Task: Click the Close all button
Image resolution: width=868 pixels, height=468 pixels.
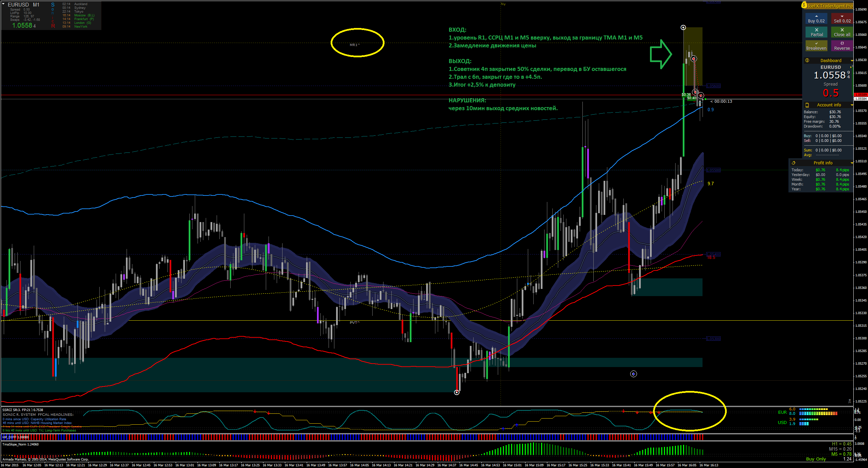Action: pyautogui.click(x=842, y=32)
